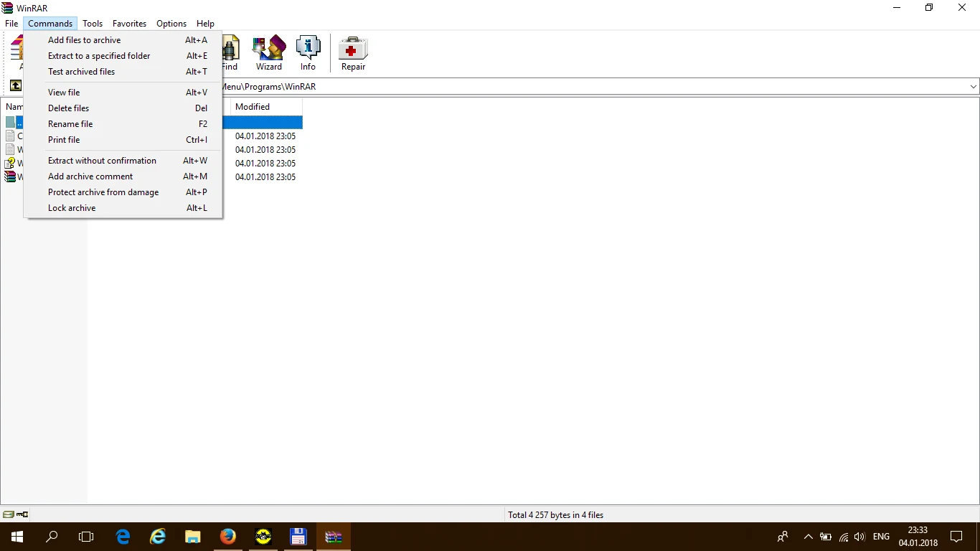This screenshot has height=551, width=980.
Task: Open the File menu
Action: click(x=11, y=24)
